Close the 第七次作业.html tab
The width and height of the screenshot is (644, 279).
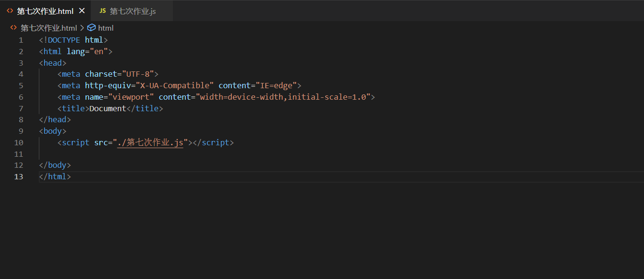coord(82,11)
